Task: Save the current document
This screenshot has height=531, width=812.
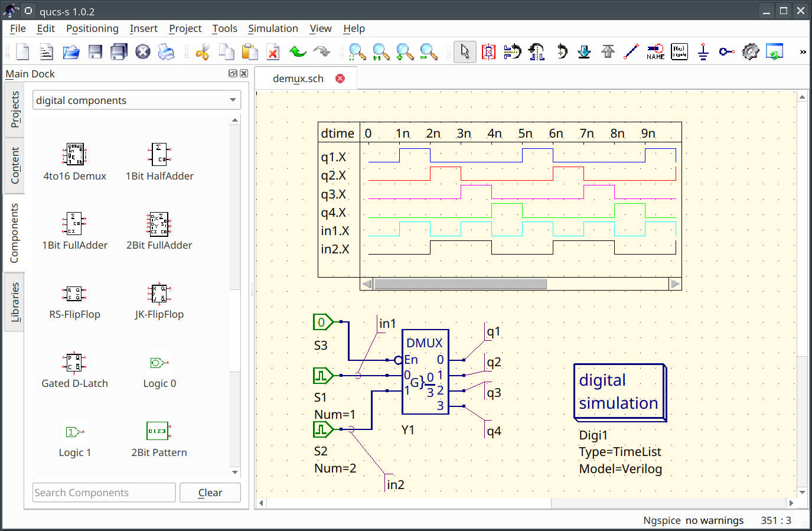Action: [95, 52]
